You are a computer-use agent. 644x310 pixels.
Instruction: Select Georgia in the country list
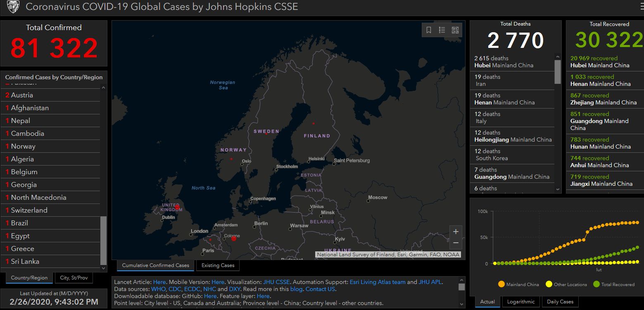50,185
